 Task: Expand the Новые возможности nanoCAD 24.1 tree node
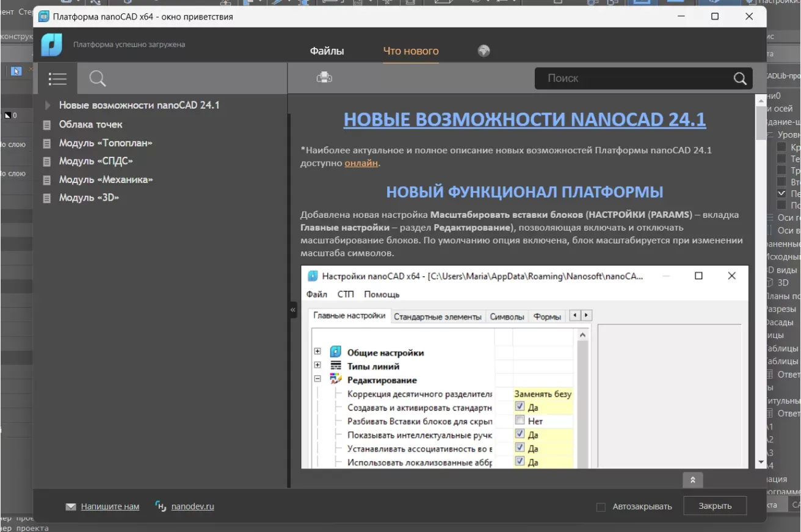46,105
